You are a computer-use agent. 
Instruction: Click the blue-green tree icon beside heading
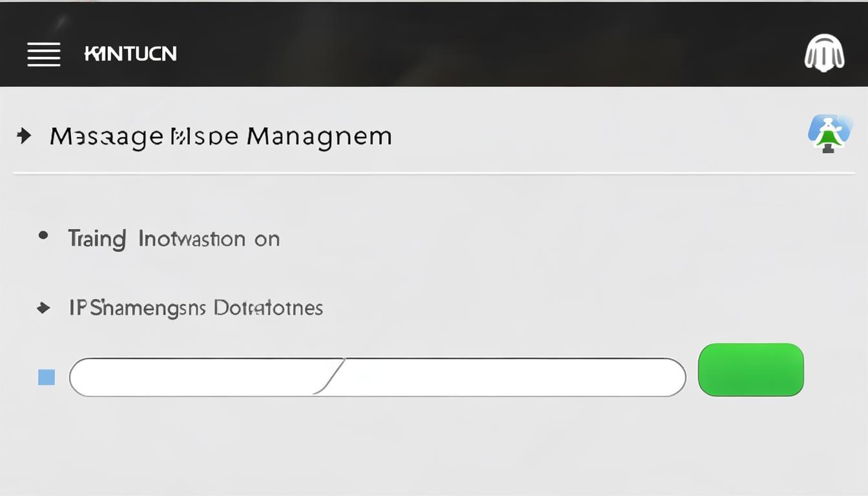pyautogui.click(x=829, y=134)
